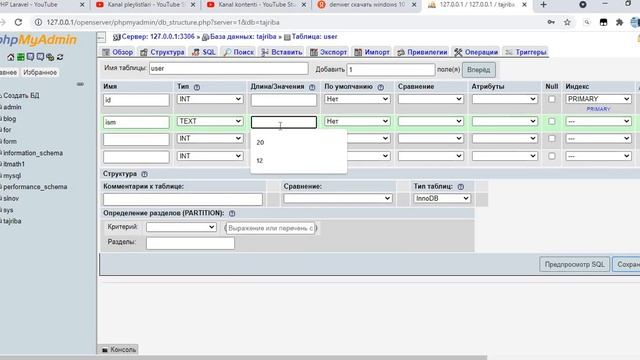Tick the Null checkbox for the id column
This screenshot has height=360, width=640.
[x=551, y=99]
